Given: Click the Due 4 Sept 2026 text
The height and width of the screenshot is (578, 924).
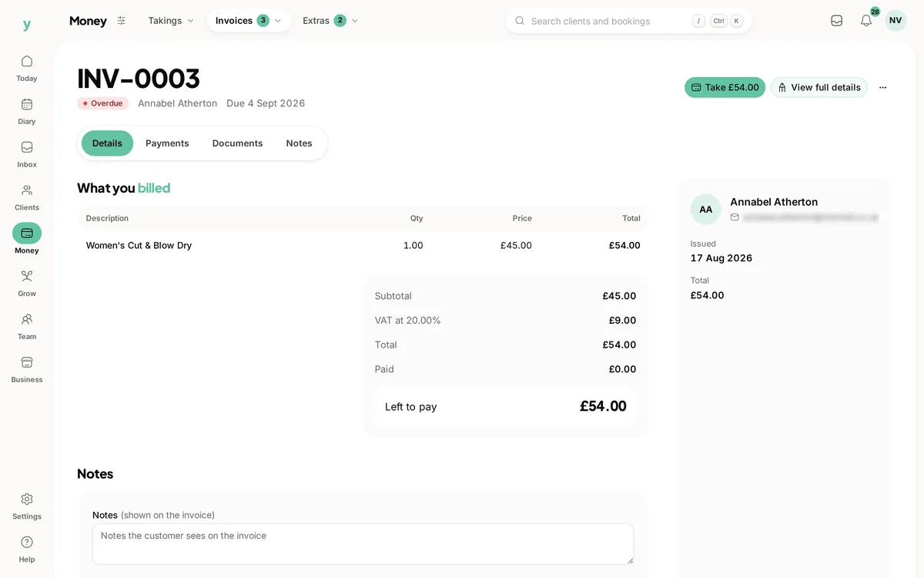Looking at the screenshot, I should coord(266,103).
